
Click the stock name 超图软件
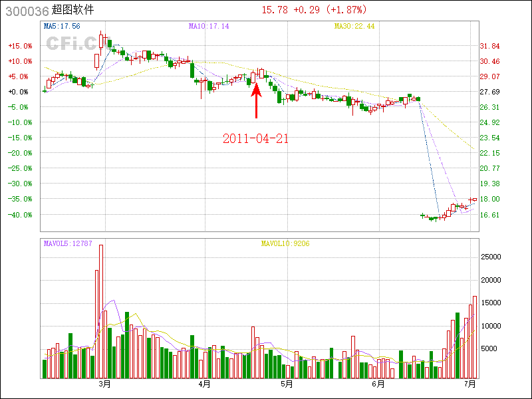tap(72, 11)
